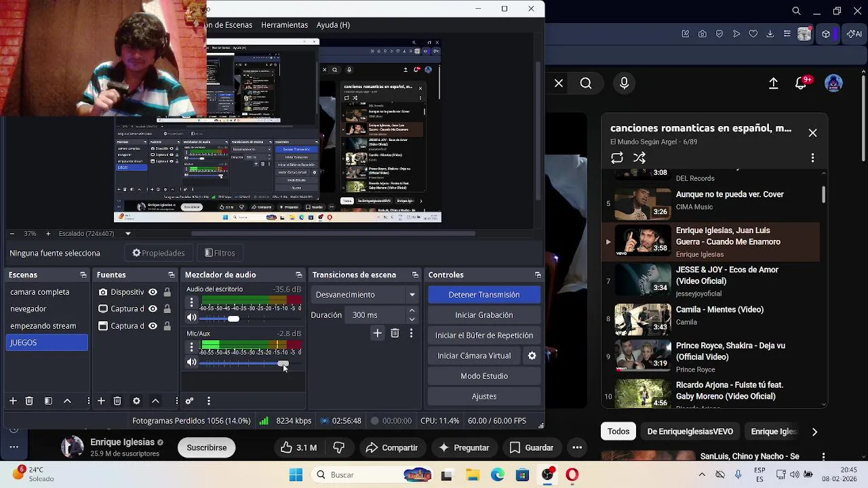Open Fuentes extra menu three-dots at toolbar edge
Screen dimensions: 868x488
click(x=176, y=401)
